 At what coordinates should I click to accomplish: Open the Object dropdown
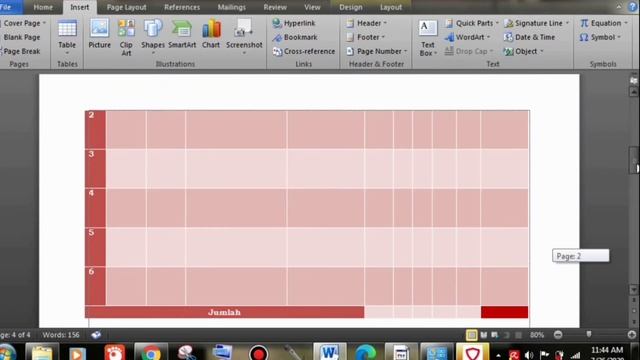tap(523, 51)
